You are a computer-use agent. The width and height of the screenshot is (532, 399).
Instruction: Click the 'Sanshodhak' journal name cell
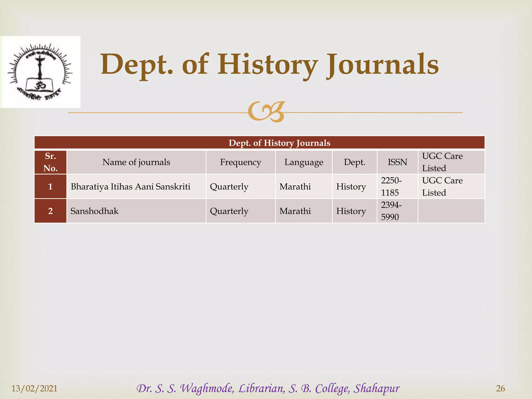coord(95,211)
